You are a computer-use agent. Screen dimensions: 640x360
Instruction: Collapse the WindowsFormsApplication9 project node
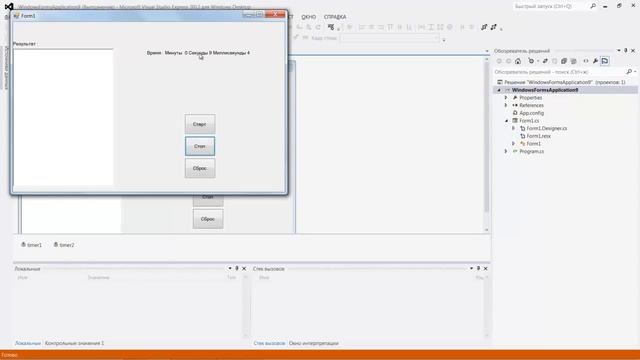(x=499, y=90)
